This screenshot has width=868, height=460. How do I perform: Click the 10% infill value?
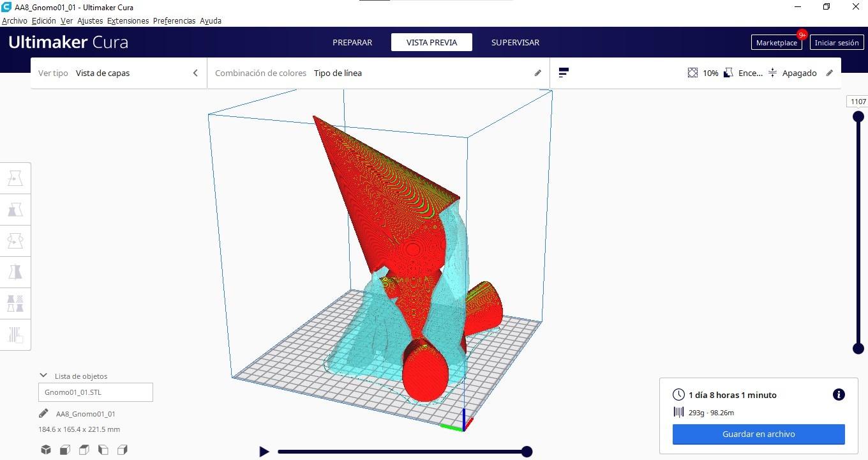coord(710,73)
